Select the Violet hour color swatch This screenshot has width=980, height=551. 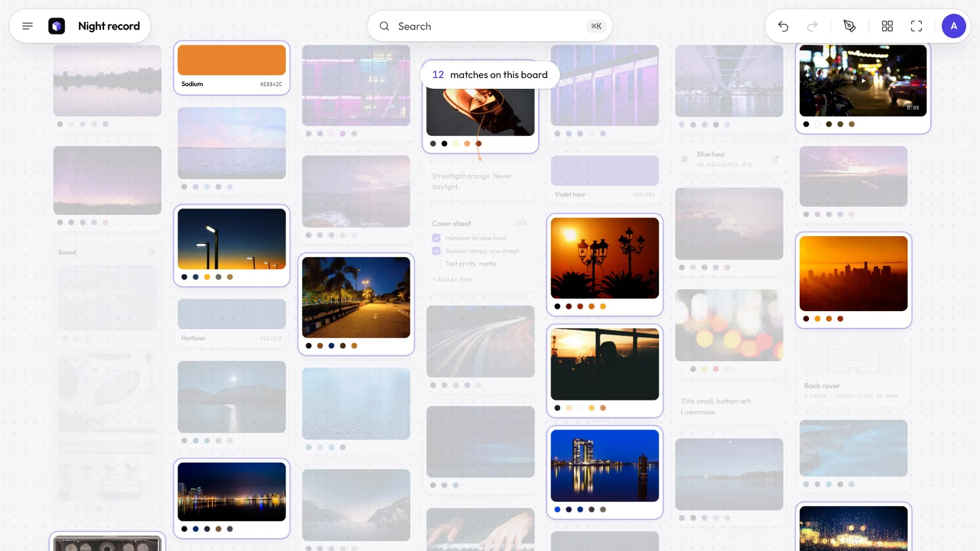tap(605, 170)
